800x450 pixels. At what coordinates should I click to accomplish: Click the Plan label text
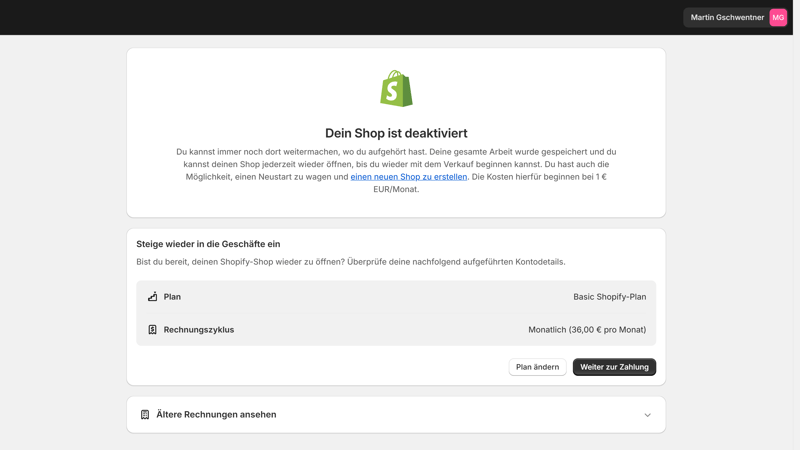[x=172, y=296]
